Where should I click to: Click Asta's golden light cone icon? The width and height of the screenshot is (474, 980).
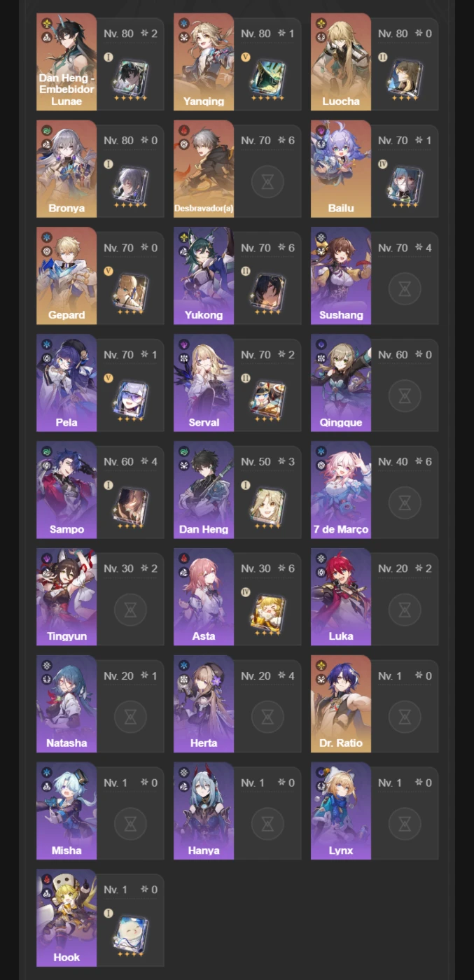[267, 611]
